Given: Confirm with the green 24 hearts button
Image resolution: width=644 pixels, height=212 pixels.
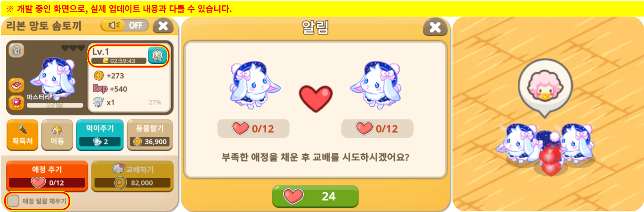Looking at the screenshot, I should tap(315, 196).
